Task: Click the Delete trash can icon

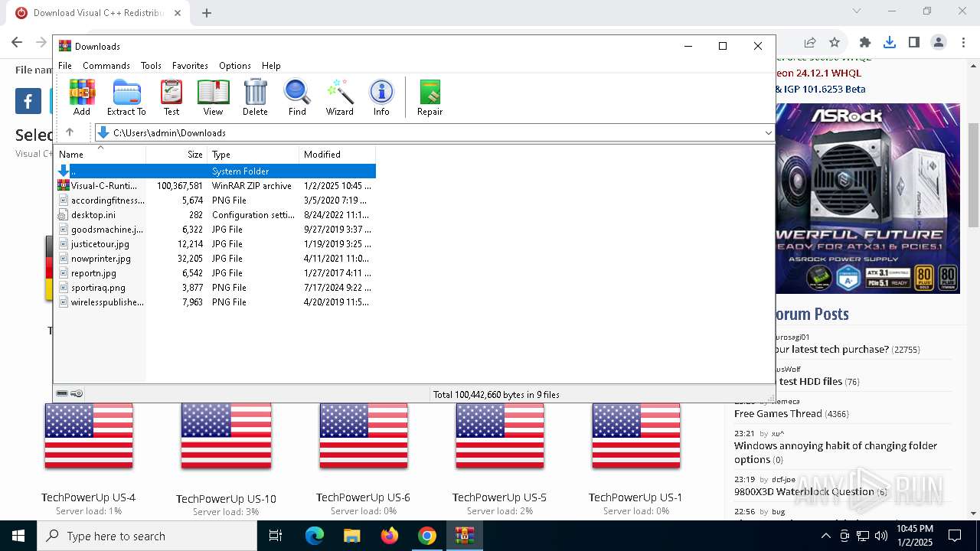Action: 255,97
